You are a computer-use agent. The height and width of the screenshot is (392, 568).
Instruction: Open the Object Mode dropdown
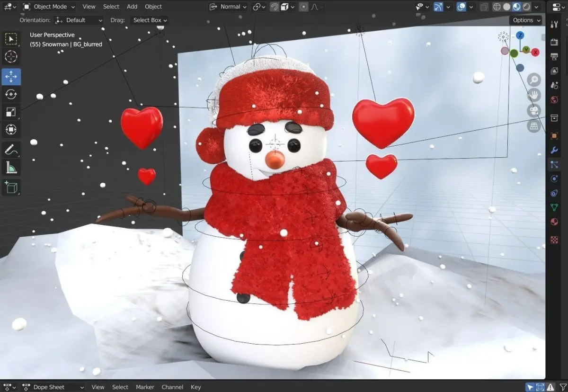pos(49,7)
